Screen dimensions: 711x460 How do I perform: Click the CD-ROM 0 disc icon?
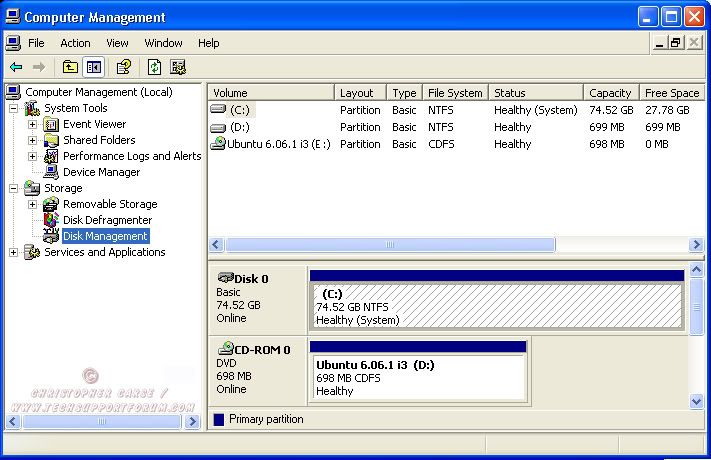pyautogui.click(x=225, y=348)
